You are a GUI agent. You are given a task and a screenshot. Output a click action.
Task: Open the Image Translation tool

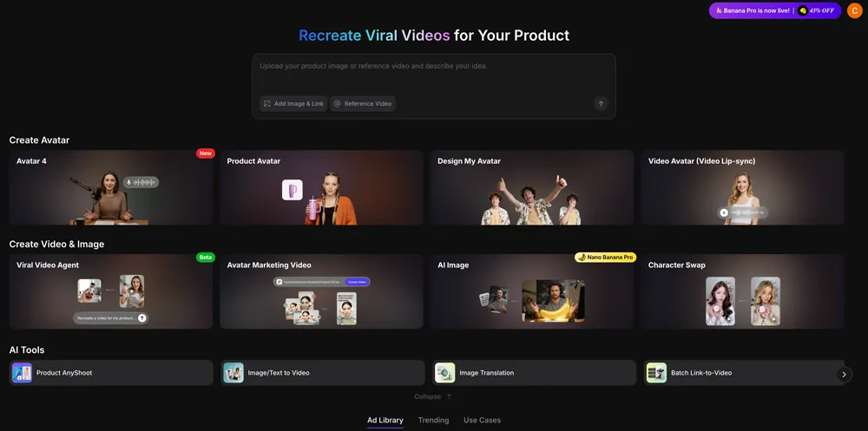(x=534, y=373)
